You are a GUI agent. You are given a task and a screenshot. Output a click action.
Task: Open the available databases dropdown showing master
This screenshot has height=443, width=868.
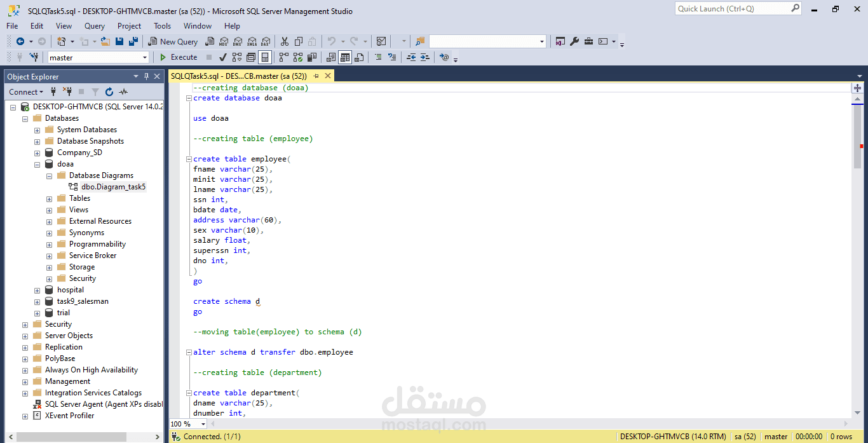point(98,57)
